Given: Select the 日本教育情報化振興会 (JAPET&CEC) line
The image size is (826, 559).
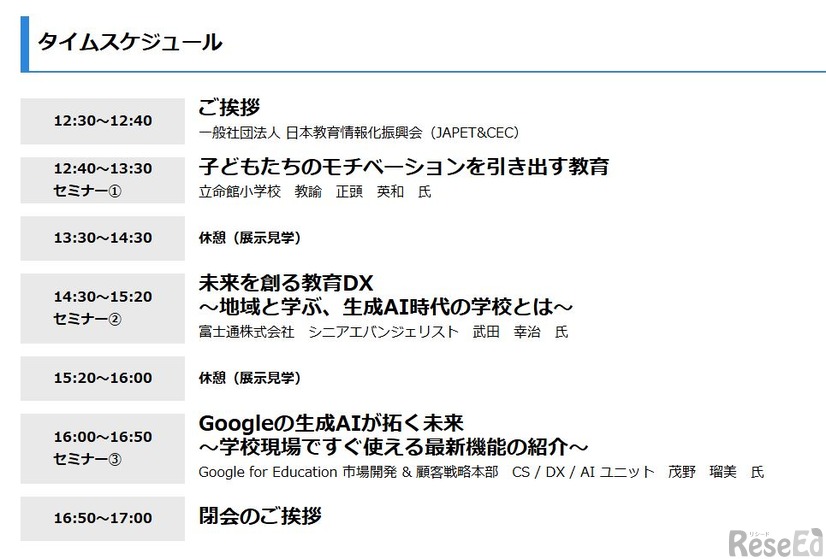Looking at the screenshot, I should [359, 133].
